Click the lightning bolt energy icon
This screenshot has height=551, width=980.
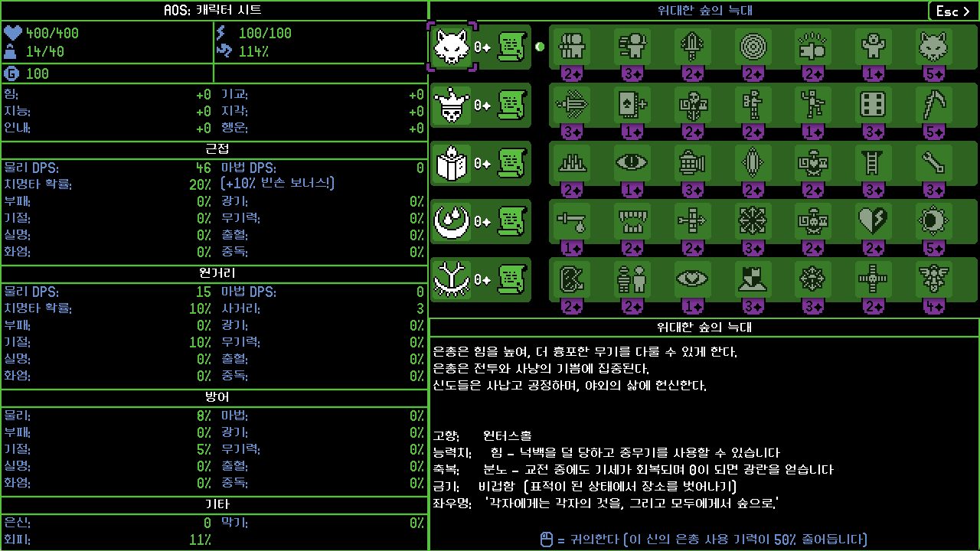coord(222,33)
